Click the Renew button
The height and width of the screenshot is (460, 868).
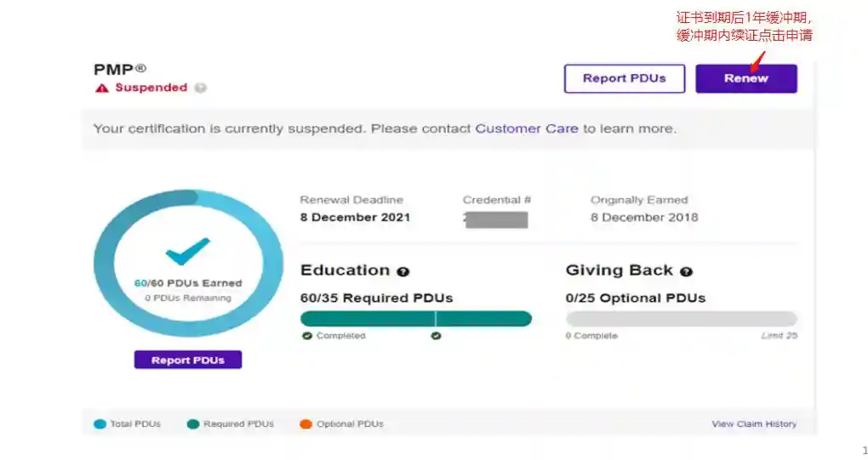(745, 78)
